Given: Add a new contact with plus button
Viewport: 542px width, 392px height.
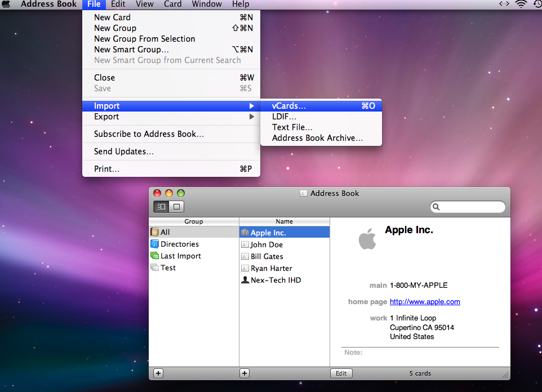Looking at the screenshot, I should click(x=245, y=373).
